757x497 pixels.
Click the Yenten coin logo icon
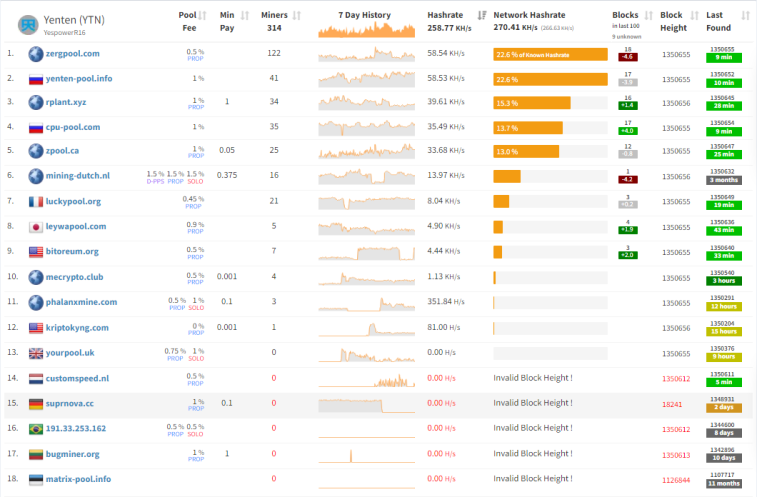(x=28, y=25)
